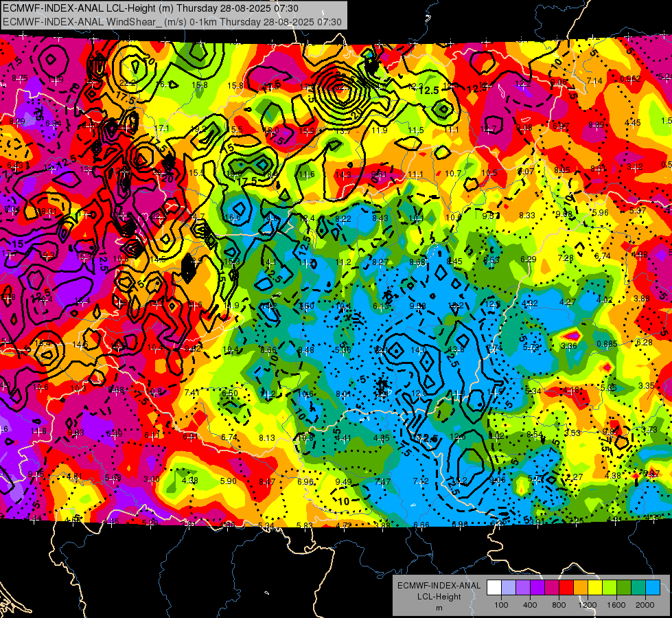The image size is (672, 618).
Task: Click the 8.75 grid point value
Action: [x=20, y=78]
